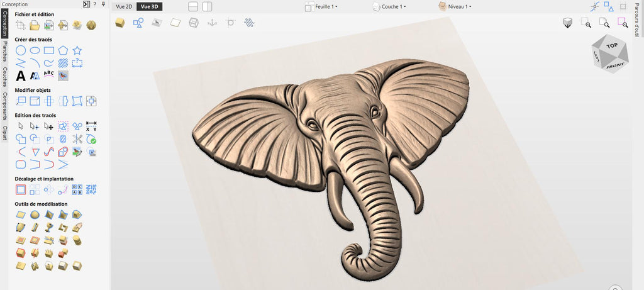Select the Create Shape dome modelling tool

tap(35, 215)
